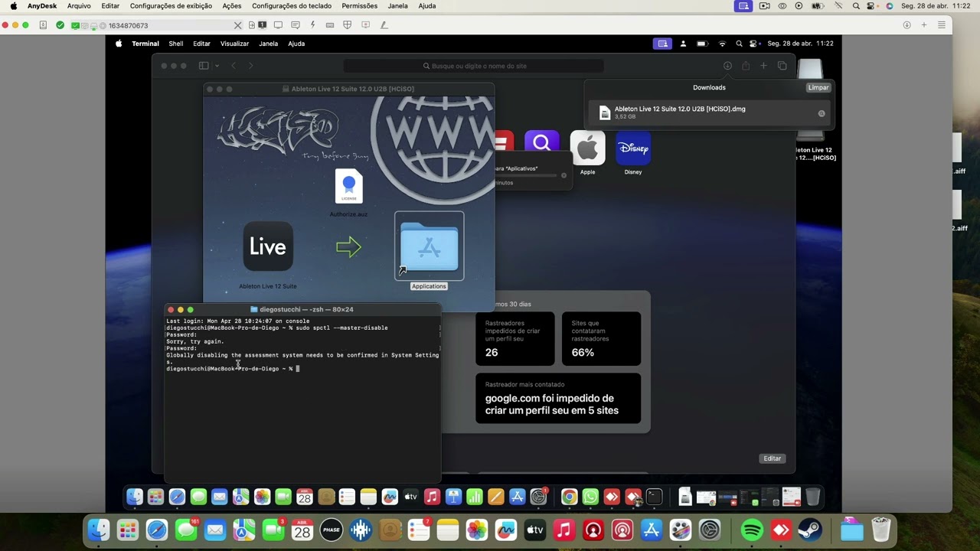The height and width of the screenshot is (551, 980).
Task: Open the Ações menu
Action: pos(231,6)
